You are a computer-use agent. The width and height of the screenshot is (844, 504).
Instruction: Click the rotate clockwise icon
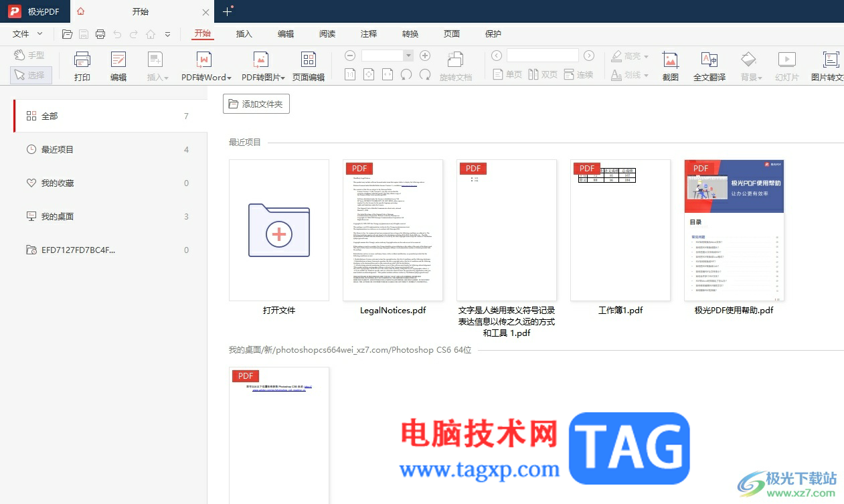(425, 74)
